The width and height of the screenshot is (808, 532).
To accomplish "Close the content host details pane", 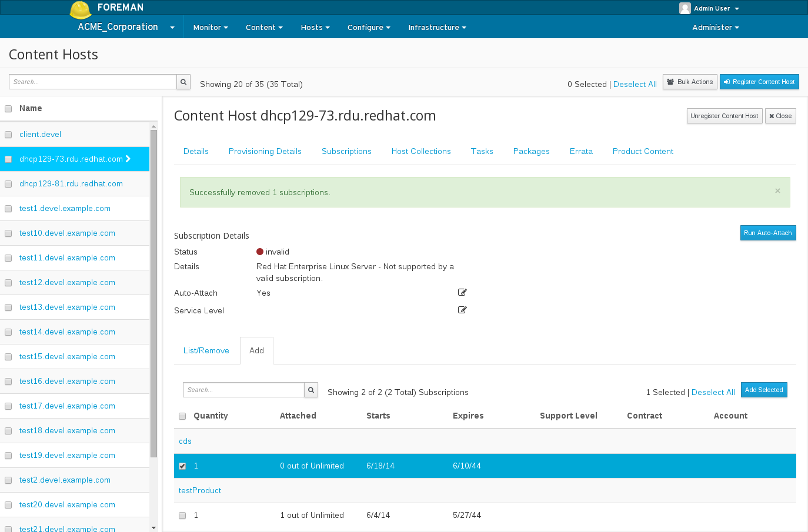I will (x=780, y=116).
